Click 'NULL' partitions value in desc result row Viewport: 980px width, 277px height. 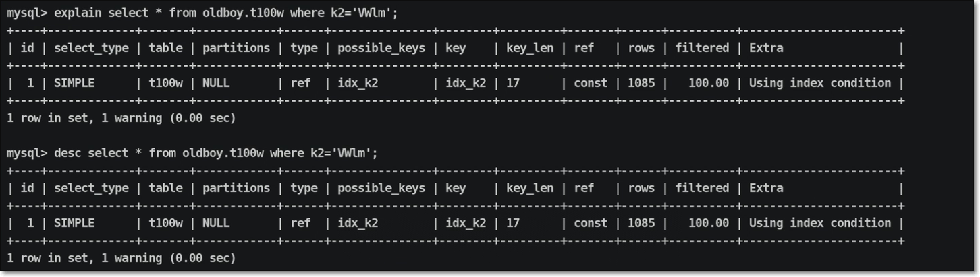click(x=216, y=223)
